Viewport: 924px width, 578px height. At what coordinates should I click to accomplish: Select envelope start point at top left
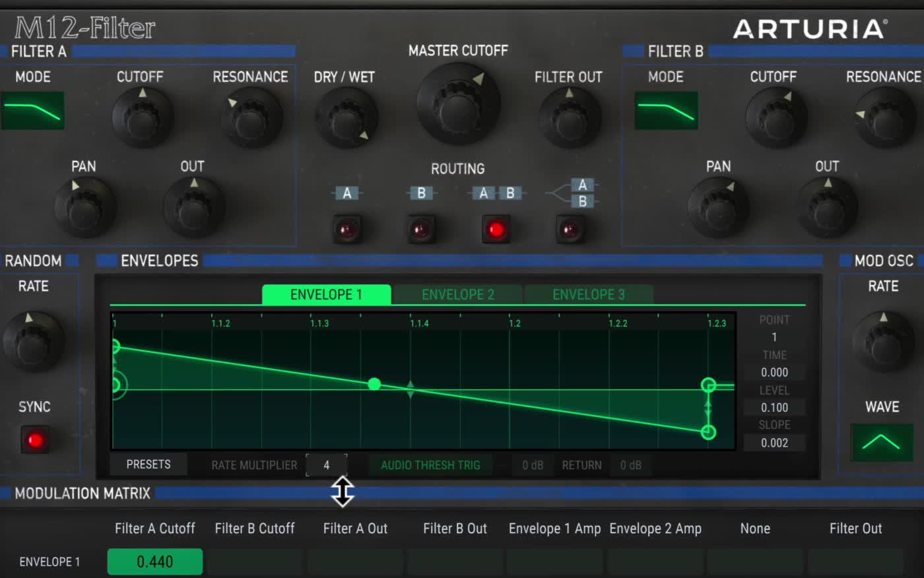(115, 346)
